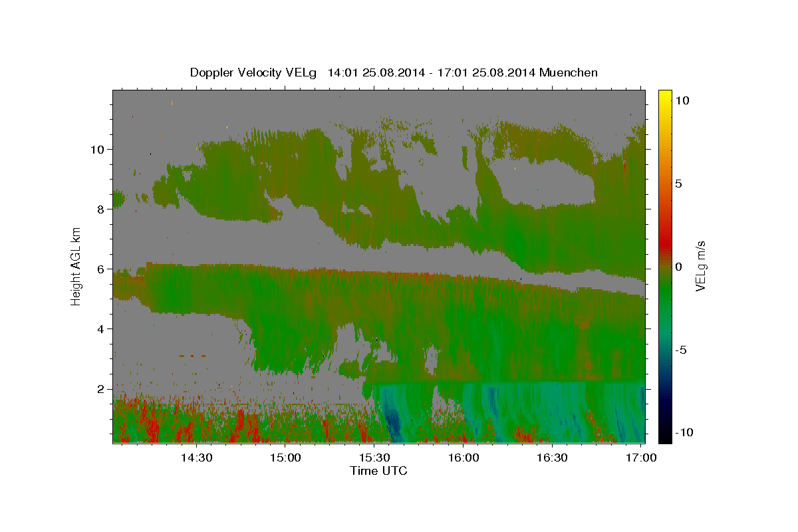Click the 16:30 time tick label

[552, 458]
